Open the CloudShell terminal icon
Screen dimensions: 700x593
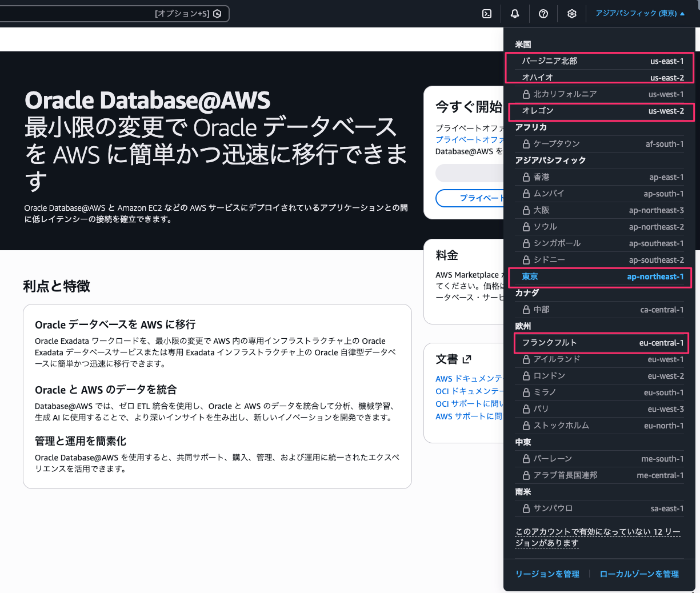(486, 13)
